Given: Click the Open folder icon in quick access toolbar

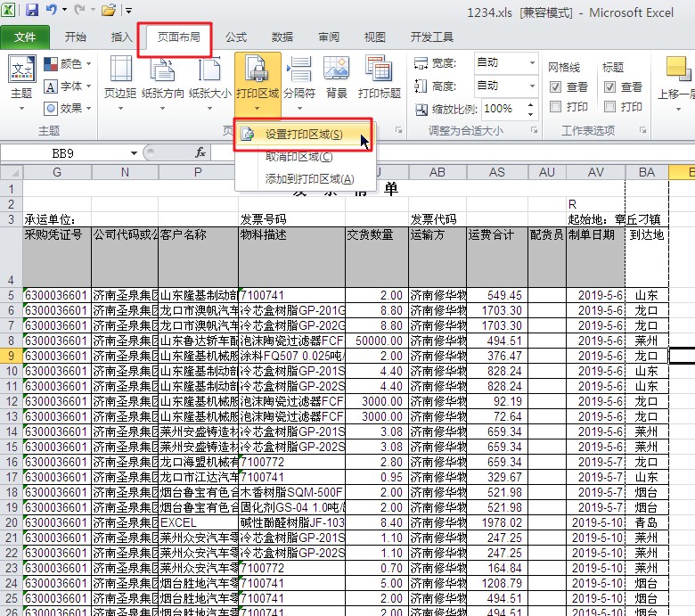Looking at the screenshot, I should point(109,10).
